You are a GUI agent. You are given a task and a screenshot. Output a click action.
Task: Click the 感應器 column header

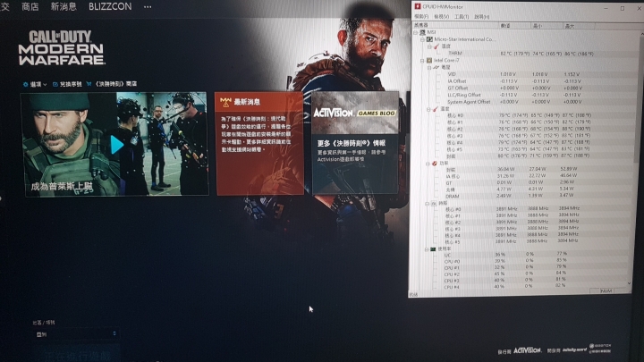point(455,25)
